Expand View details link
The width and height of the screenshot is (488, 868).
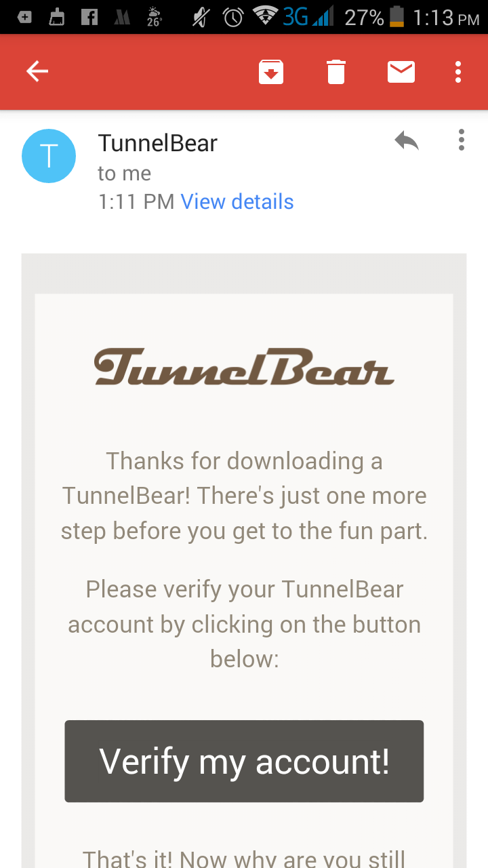click(x=237, y=201)
